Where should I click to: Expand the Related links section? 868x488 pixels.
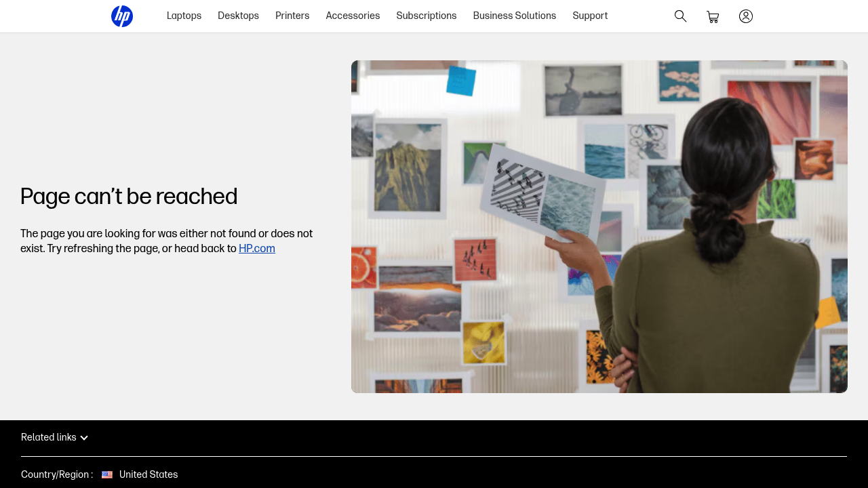pos(54,437)
